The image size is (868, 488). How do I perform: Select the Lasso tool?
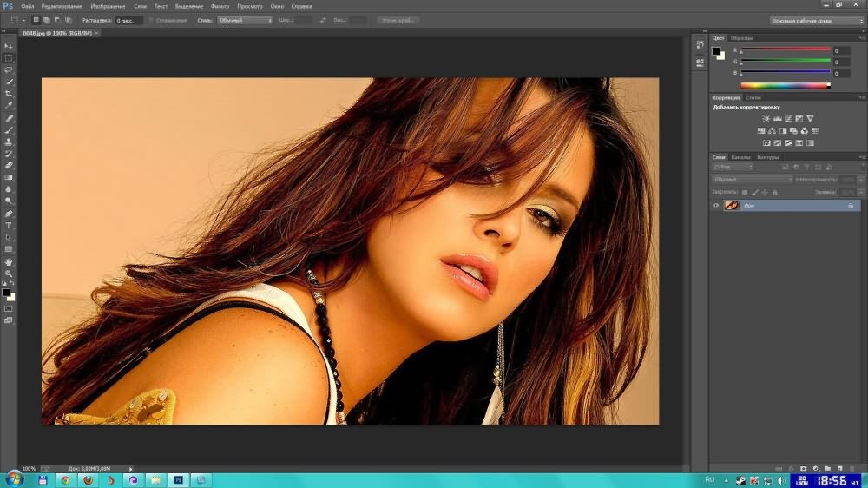tap(9, 69)
